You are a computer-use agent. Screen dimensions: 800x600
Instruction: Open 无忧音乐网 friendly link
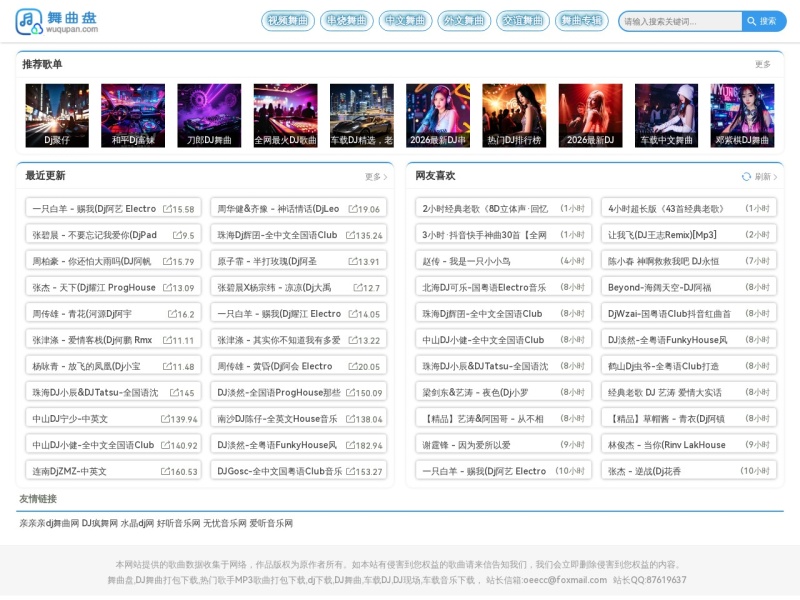[x=225, y=523]
